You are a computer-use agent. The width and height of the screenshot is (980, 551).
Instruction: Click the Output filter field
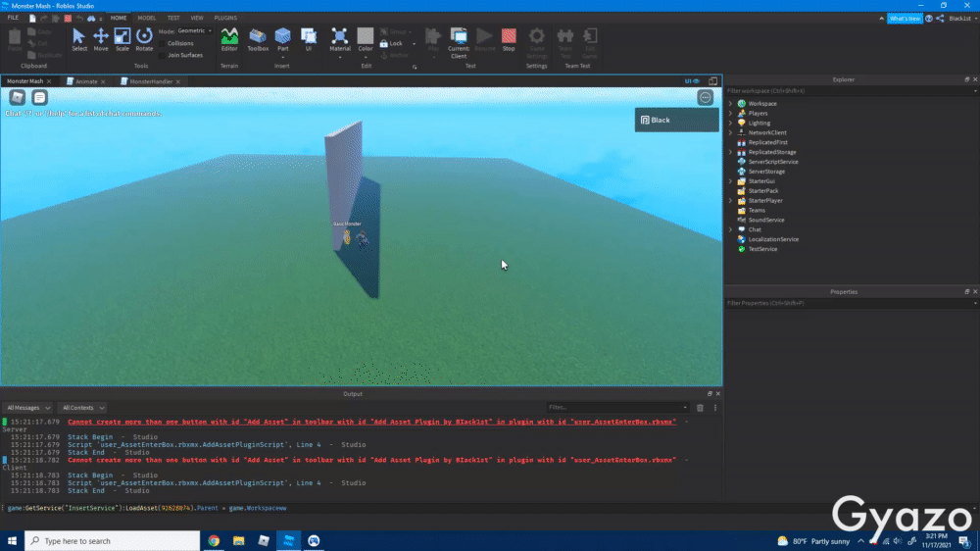616,408
